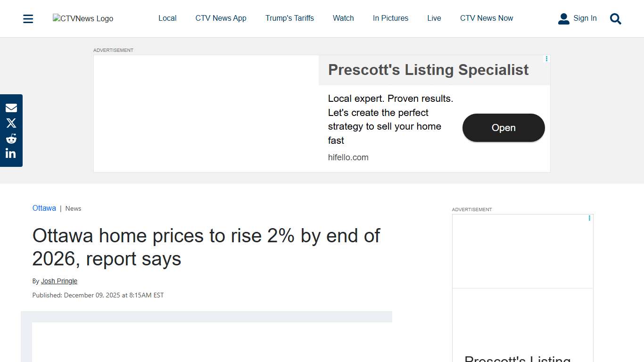
Task: Navigate to In Pictures
Action: [x=390, y=18]
